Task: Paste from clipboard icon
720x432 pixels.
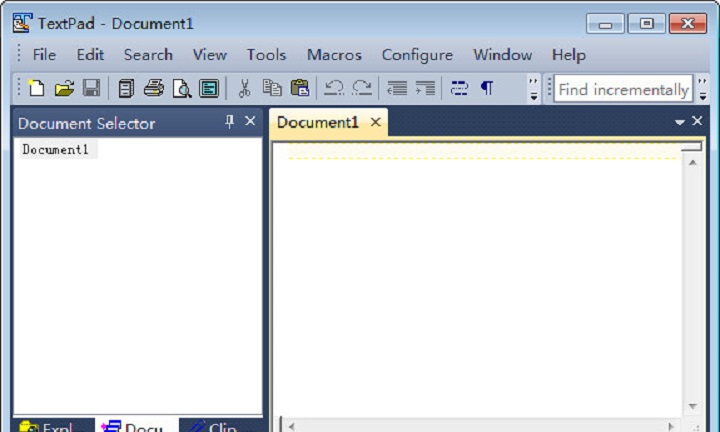Action: pyautogui.click(x=300, y=88)
